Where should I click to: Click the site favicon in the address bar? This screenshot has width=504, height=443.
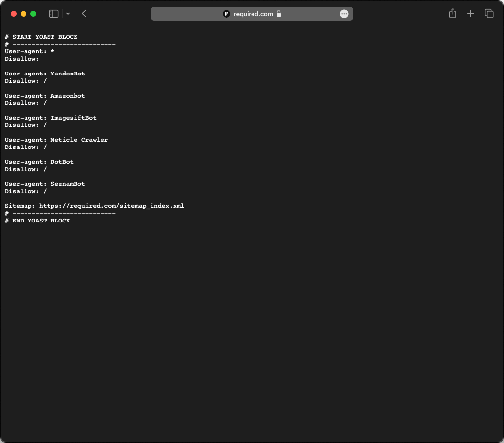[227, 14]
